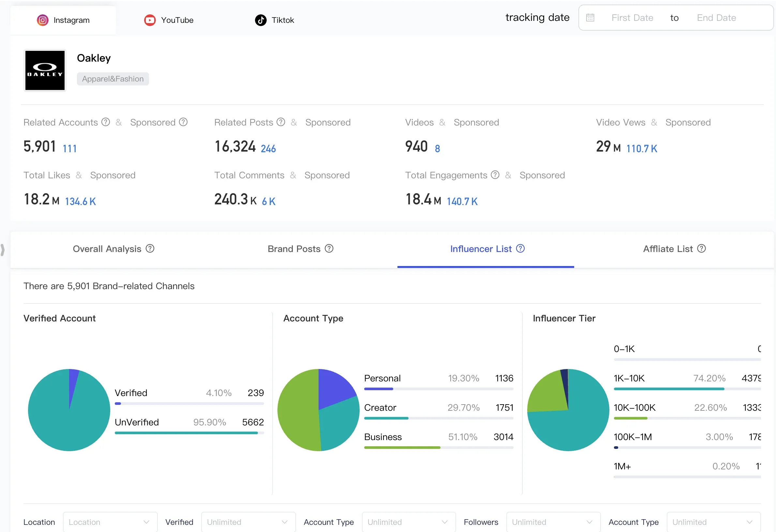Switch to the Instagram tab
Image resolution: width=776 pixels, height=532 pixels.
63,20
